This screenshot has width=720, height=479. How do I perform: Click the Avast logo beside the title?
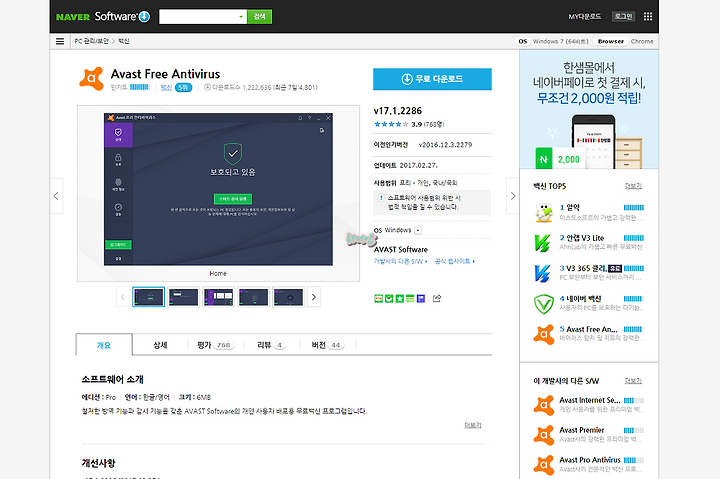[91, 79]
